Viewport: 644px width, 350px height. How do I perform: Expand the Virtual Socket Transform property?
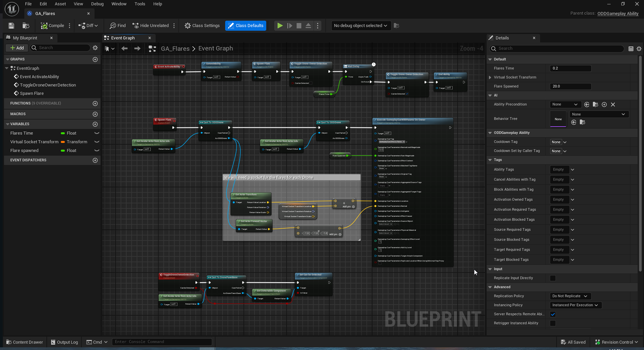pyautogui.click(x=490, y=77)
